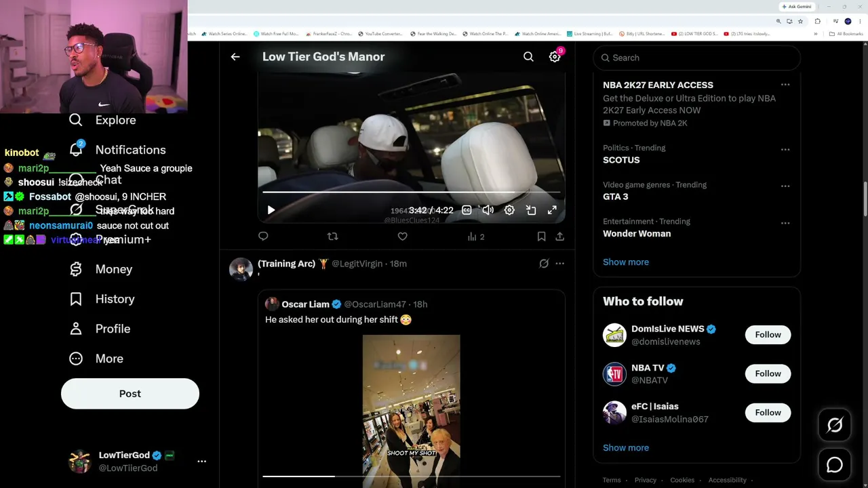Screen dimensions: 868x488
Task: Open the video playback settings gear
Action: [x=509, y=210]
